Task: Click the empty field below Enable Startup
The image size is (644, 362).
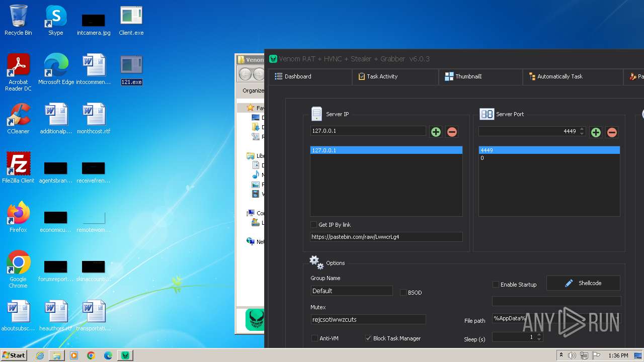Action: click(556, 301)
